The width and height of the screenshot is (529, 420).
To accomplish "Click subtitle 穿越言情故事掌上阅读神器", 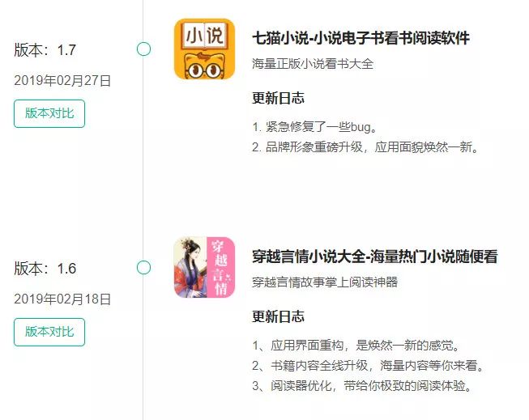I will (x=325, y=282).
